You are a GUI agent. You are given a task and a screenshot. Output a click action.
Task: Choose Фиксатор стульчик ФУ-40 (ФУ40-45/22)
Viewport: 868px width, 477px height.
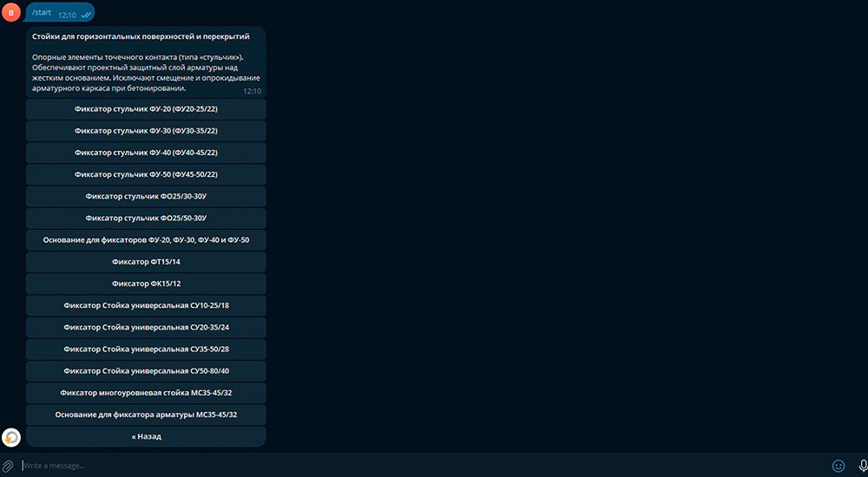pyautogui.click(x=146, y=153)
